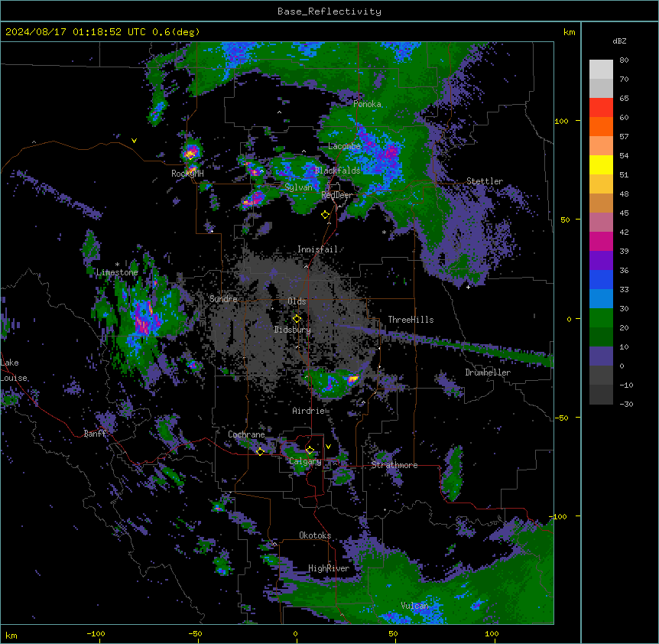Select the Drumheller label
Viewport: 659px width, 644px height.
tap(488, 372)
